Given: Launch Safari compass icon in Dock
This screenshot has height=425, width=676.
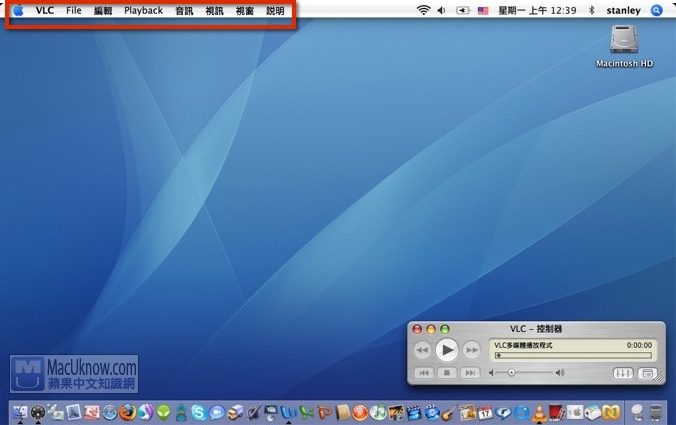Looking at the screenshot, I should pos(110,413).
